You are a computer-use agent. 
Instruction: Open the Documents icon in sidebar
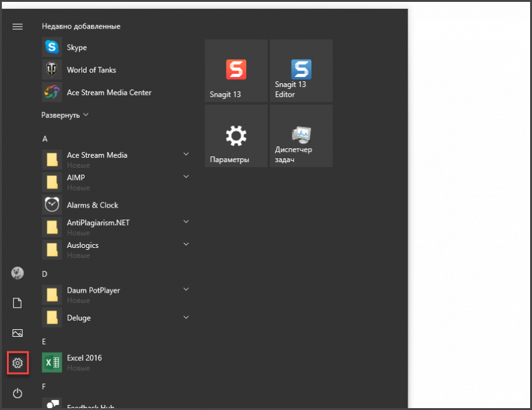click(x=18, y=303)
